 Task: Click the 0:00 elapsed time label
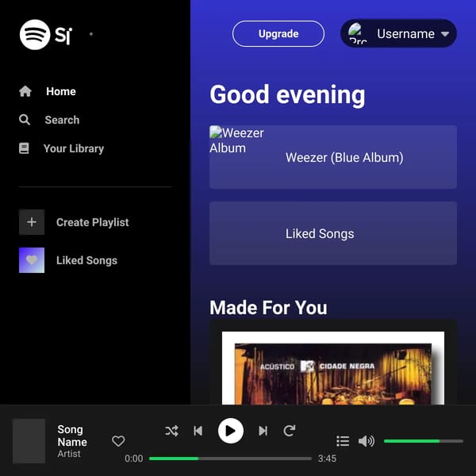click(133, 459)
